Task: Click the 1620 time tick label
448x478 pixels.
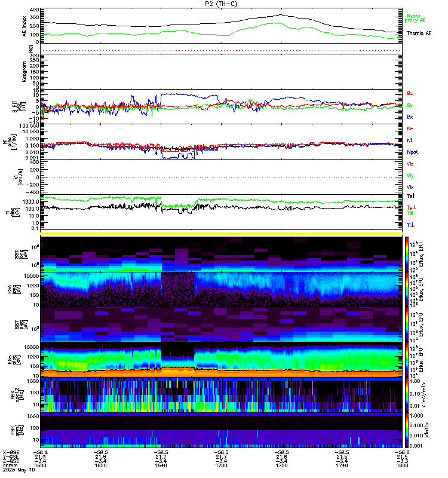Action: [x=100, y=465]
